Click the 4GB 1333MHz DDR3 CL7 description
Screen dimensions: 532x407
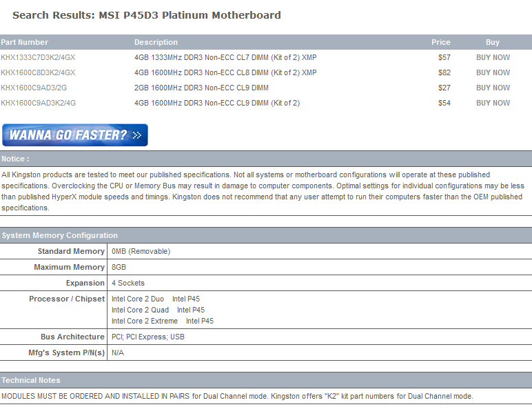[x=225, y=57]
